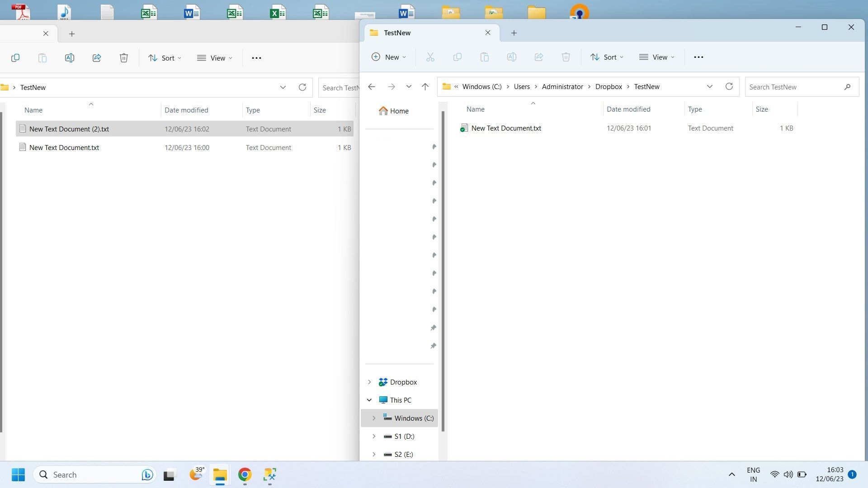868x488 pixels.
Task: Select Windows (C:) in the navigation pane
Action: [x=400, y=418]
